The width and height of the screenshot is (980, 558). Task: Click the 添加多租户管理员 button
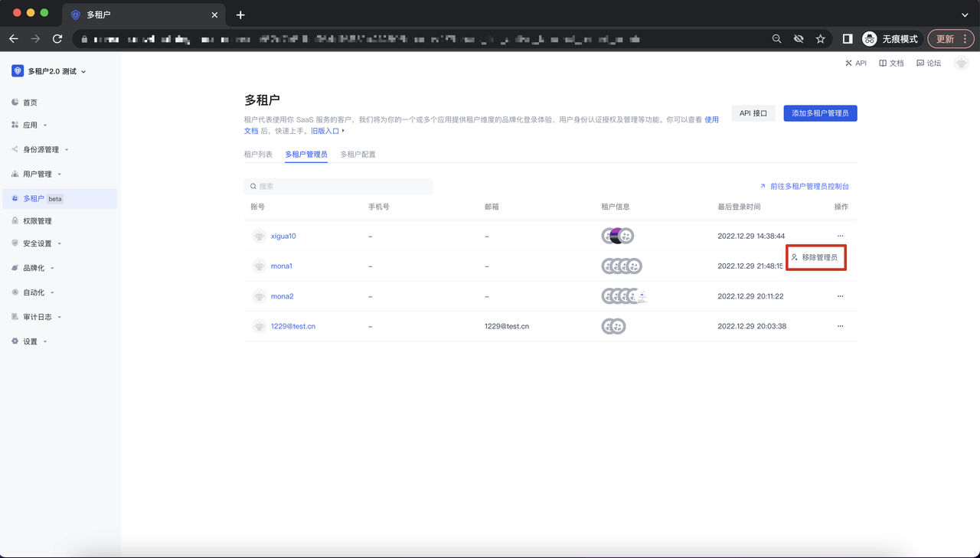(x=820, y=113)
